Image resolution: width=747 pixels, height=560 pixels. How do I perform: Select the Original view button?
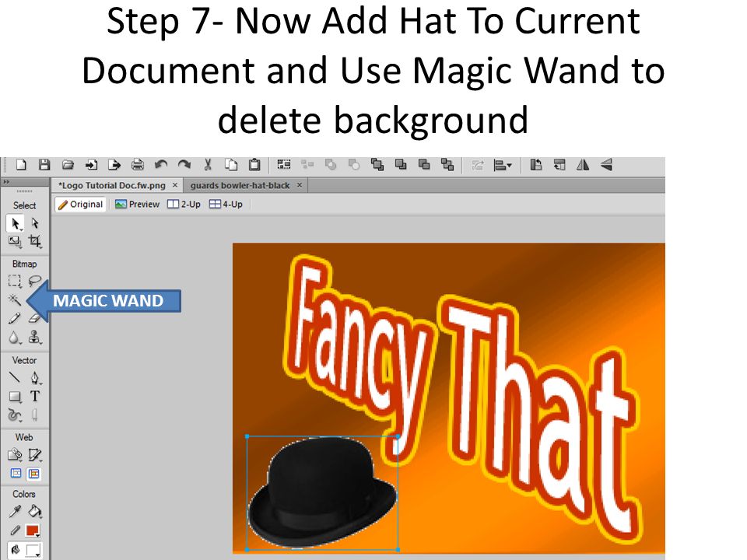tap(80, 205)
